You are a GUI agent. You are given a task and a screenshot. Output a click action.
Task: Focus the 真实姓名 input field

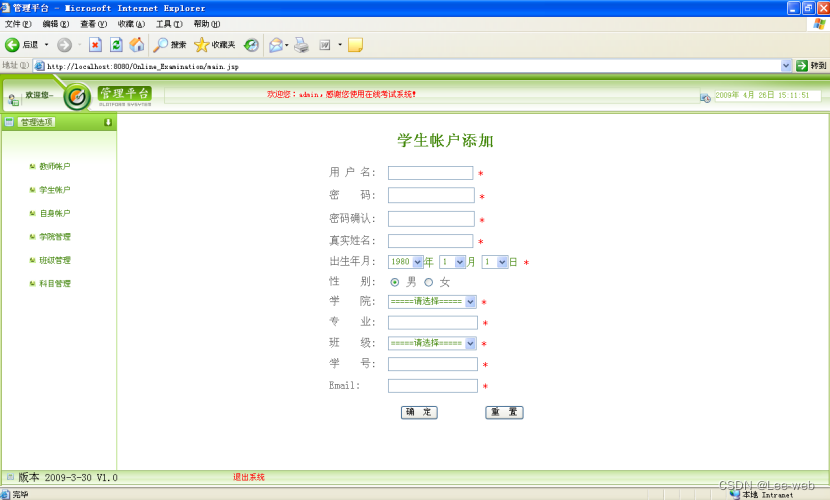tap(430, 241)
